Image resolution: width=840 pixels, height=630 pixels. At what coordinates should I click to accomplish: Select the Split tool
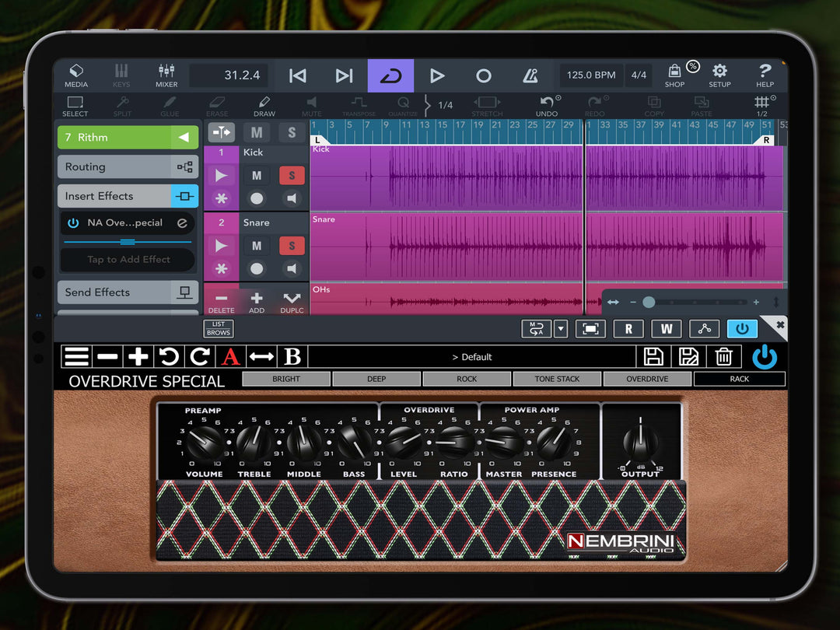click(x=122, y=106)
